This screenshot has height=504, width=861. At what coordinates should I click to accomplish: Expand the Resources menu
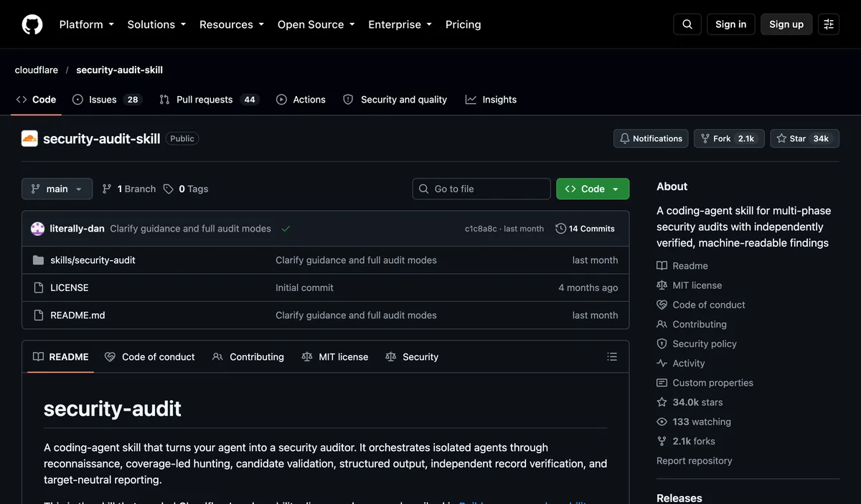point(232,24)
